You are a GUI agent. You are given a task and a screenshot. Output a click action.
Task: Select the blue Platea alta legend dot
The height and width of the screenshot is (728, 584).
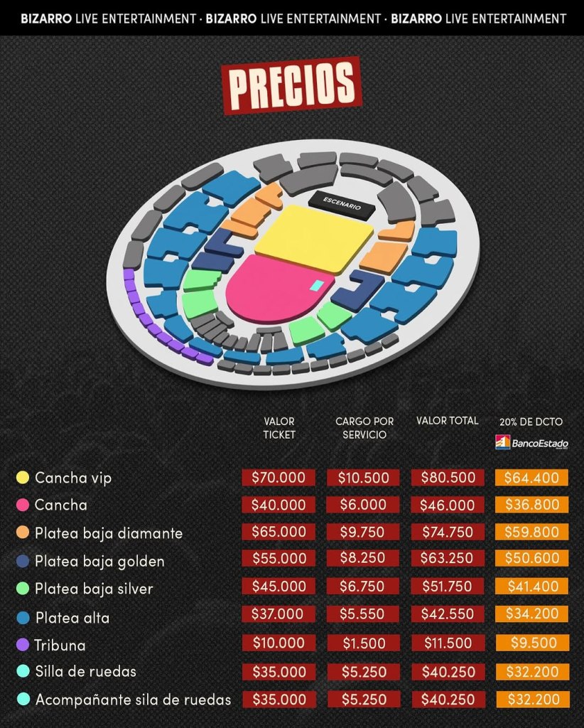point(23,618)
